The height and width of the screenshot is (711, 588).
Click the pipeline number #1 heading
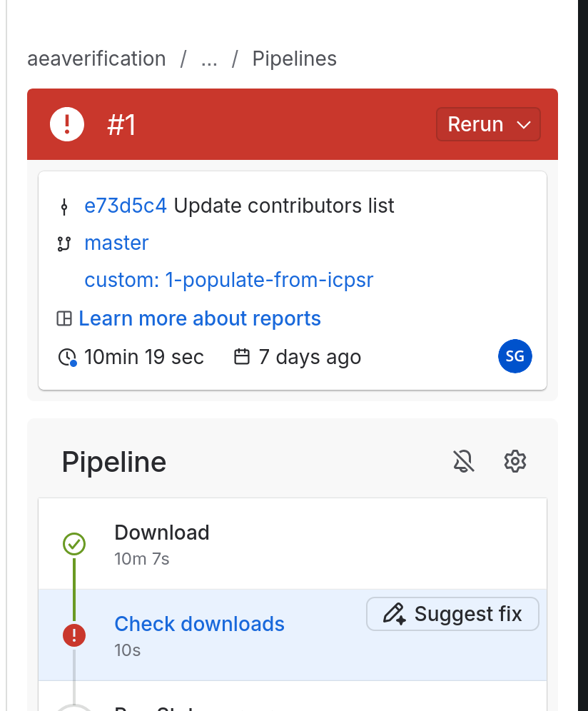point(121,125)
